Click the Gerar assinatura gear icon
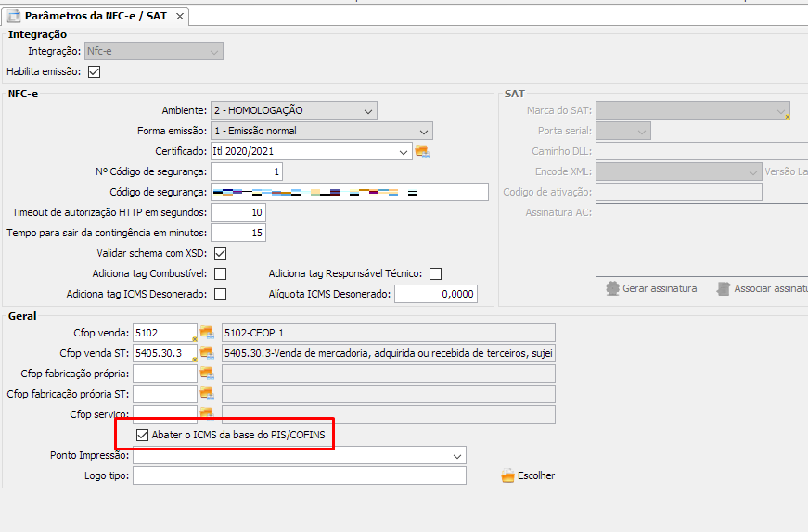 (612, 288)
